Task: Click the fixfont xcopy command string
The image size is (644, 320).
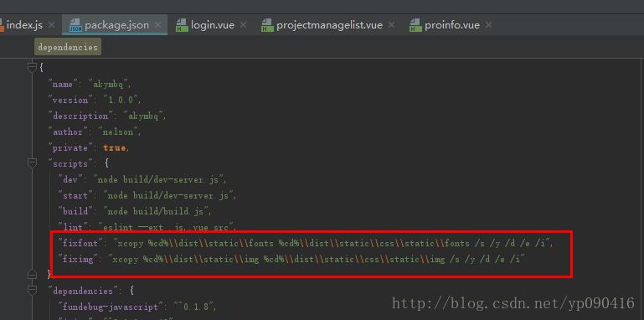Action: coord(332,243)
